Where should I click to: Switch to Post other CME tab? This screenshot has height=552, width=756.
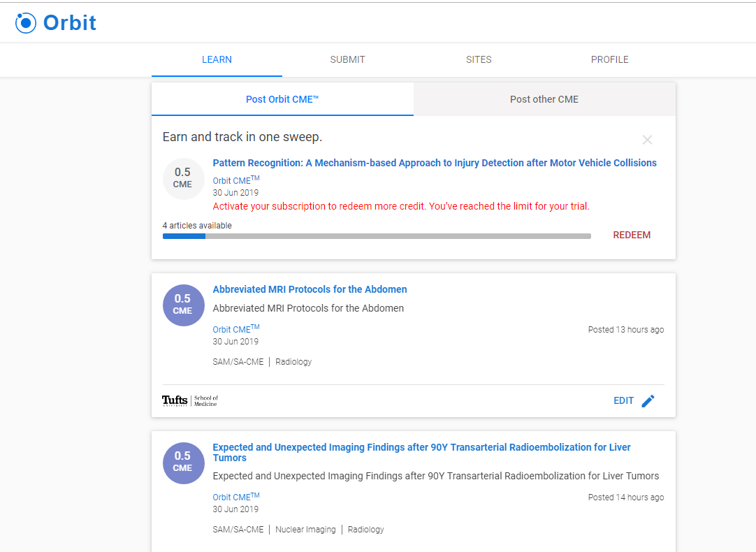click(544, 99)
